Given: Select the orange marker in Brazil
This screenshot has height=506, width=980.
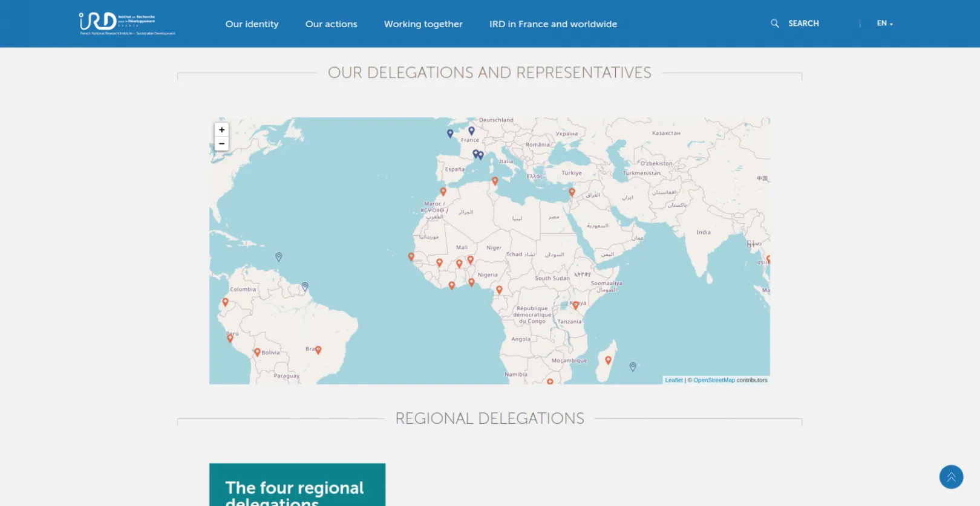Looking at the screenshot, I should click(x=318, y=349).
